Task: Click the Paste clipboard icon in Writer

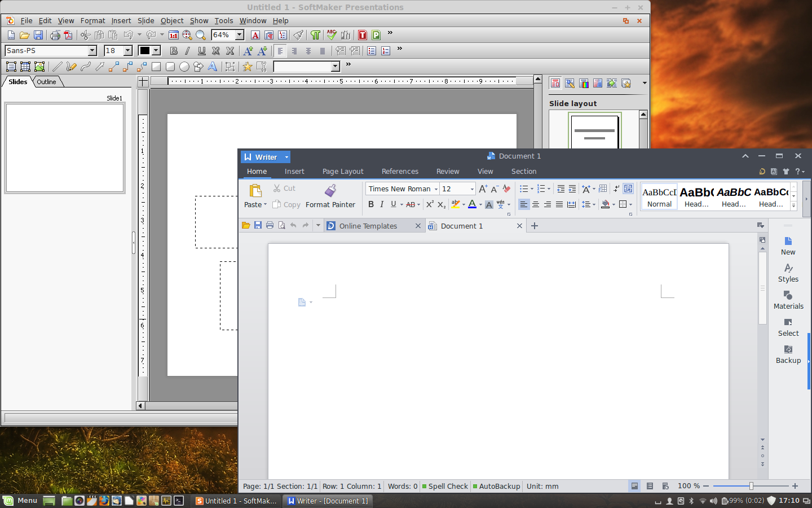Action: tap(255, 190)
